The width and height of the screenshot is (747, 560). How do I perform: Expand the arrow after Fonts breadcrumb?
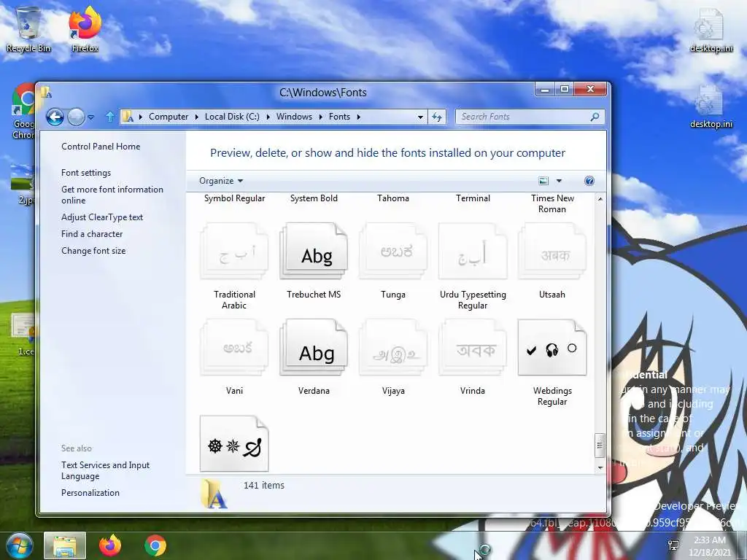358,117
